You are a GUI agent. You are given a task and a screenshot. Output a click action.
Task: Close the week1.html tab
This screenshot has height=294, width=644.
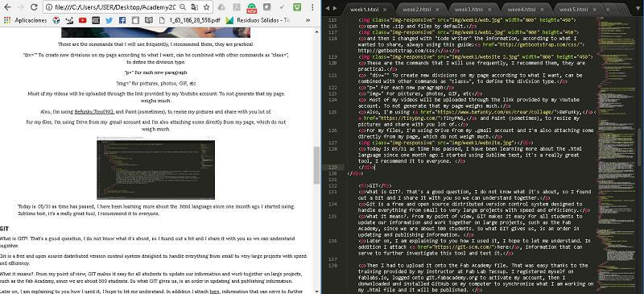[385, 9]
